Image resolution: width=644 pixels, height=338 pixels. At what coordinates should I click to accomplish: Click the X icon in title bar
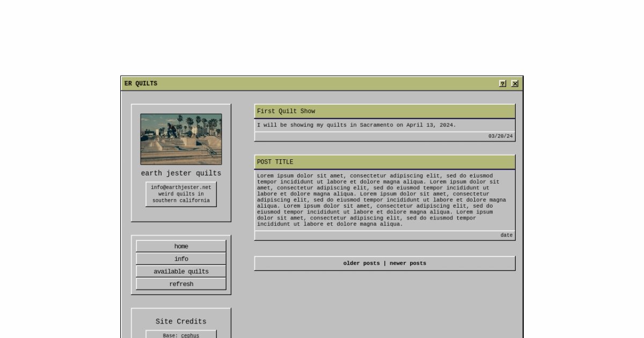pos(515,84)
